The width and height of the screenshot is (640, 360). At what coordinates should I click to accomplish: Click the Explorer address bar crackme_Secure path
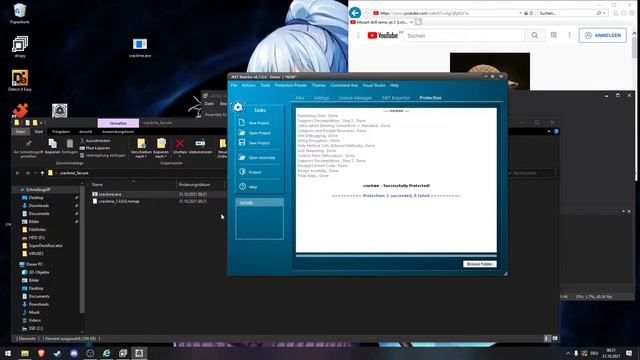point(74,173)
